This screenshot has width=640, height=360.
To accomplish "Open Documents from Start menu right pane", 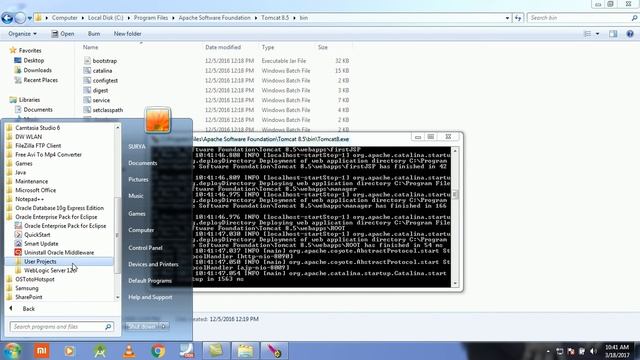I will 142,163.
